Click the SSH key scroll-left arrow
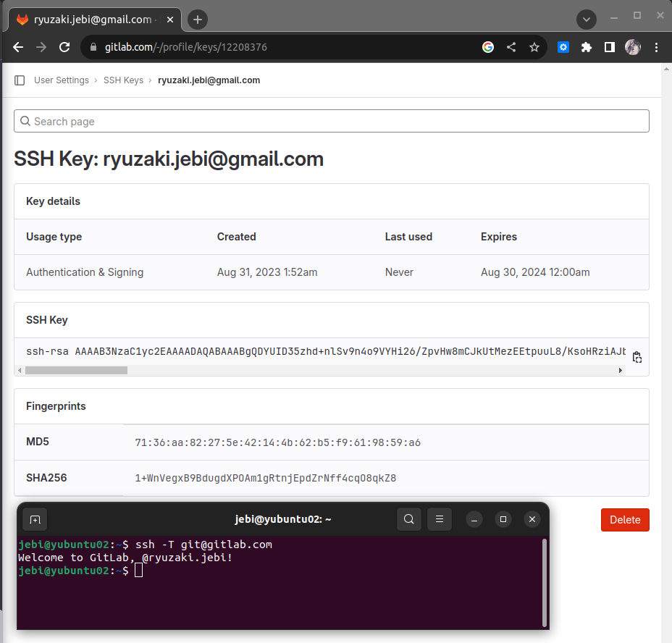This screenshot has height=643, width=672. tap(20, 370)
